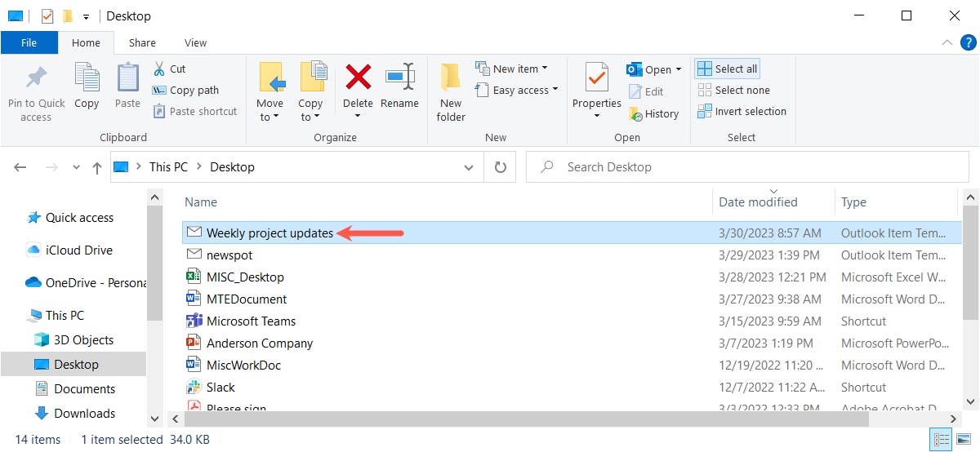
Task: Select MTEDocument Word file
Action: click(570, 299)
